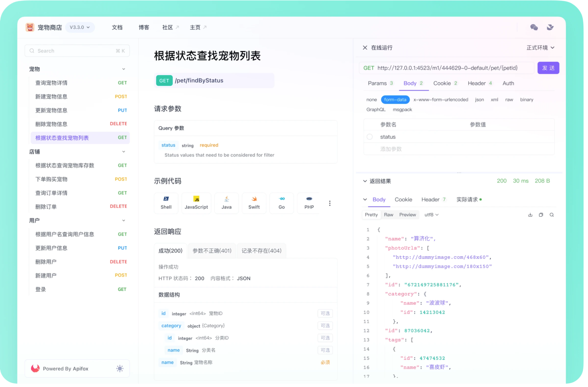Click the download response icon

[x=530, y=215]
